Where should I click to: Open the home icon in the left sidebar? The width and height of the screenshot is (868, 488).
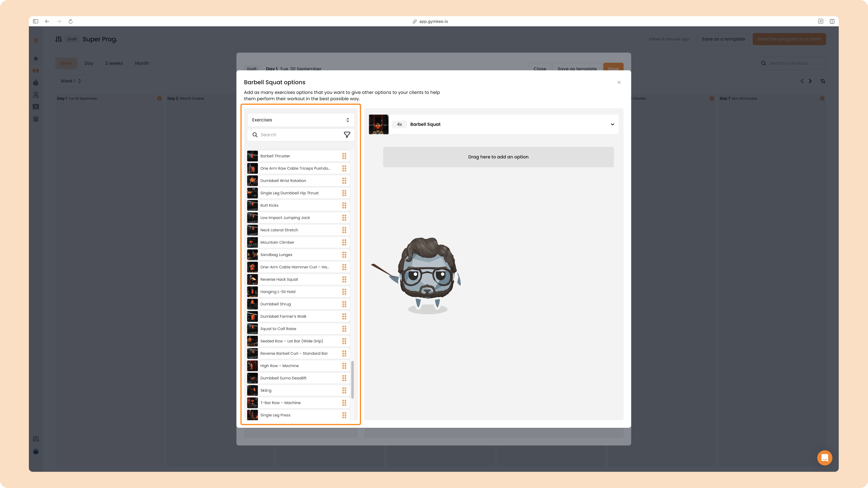36,59
